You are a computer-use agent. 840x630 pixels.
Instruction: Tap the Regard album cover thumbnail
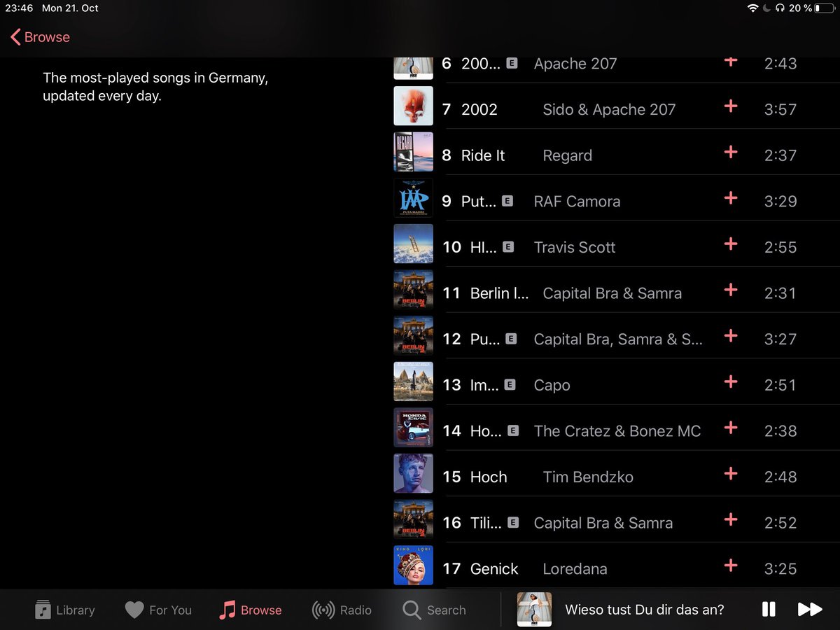point(413,152)
